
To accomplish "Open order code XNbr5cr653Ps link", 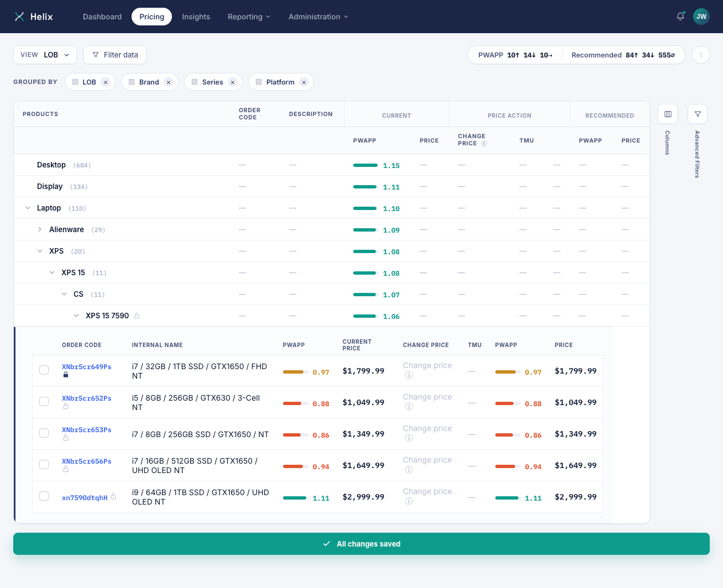I will click(x=87, y=430).
